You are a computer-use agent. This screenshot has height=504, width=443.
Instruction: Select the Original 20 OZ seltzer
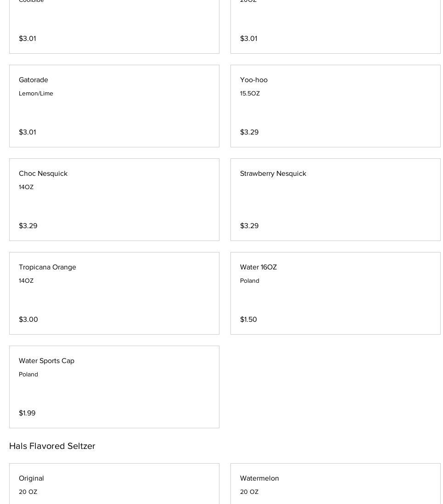click(x=114, y=484)
